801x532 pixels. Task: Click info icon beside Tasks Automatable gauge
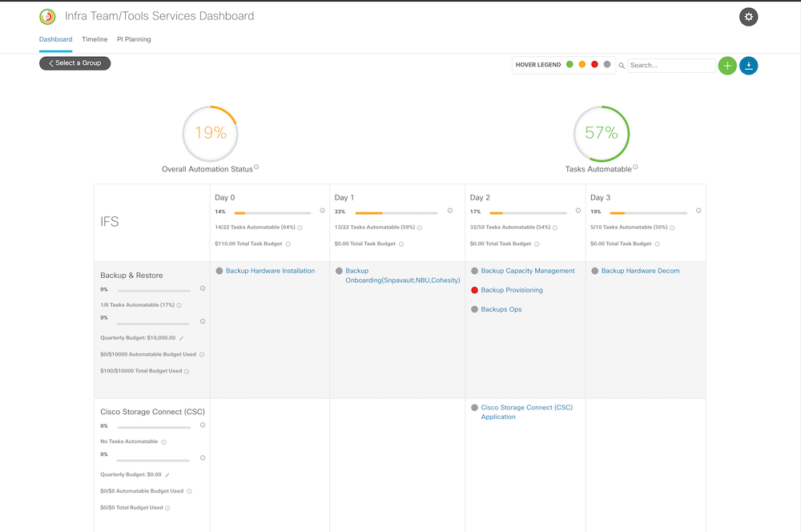coord(635,167)
